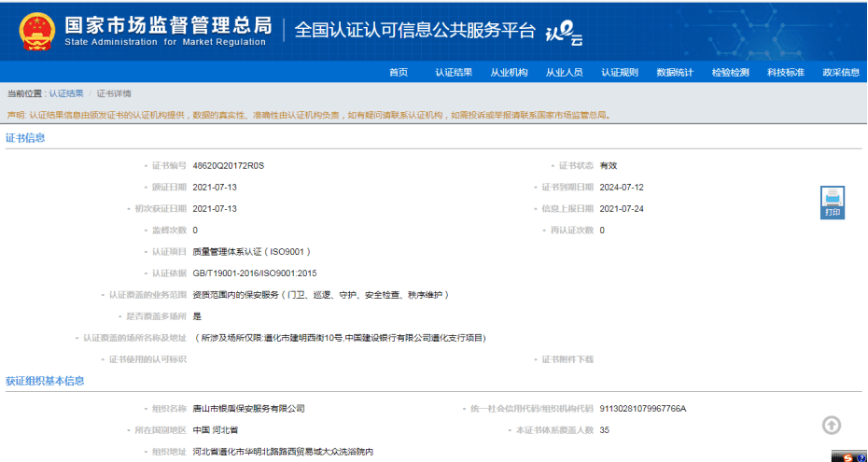
Task: Click the 获证组织基本信息 section heading
Action: 45,381
